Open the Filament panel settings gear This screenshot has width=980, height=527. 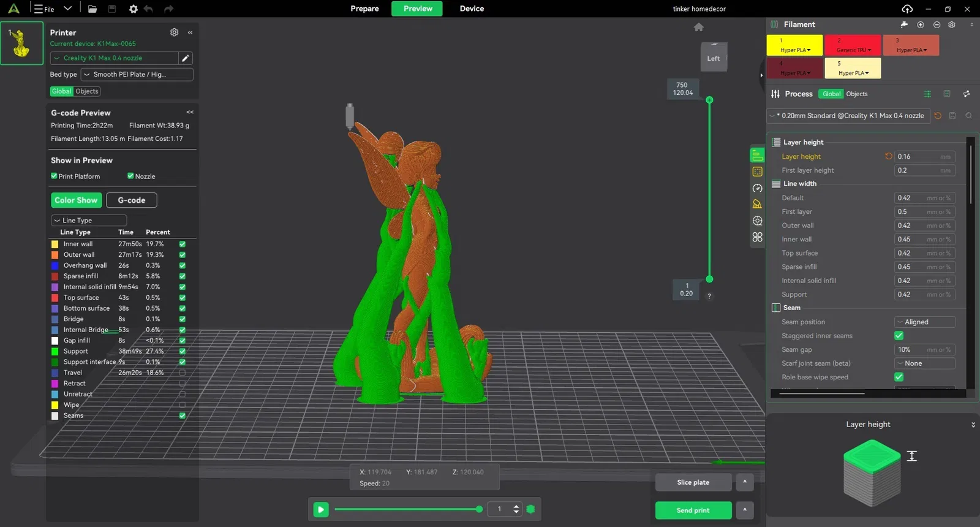click(952, 25)
